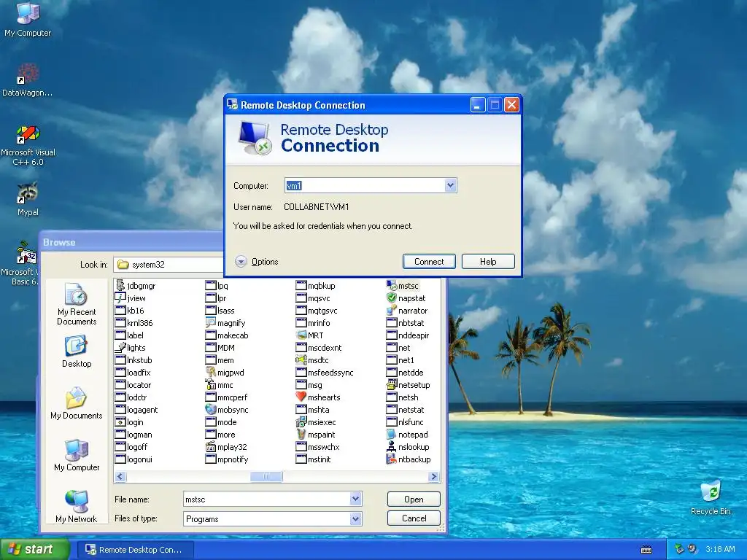
Task: Select the DataWagon desktop shortcut
Action: (x=28, y=79)
